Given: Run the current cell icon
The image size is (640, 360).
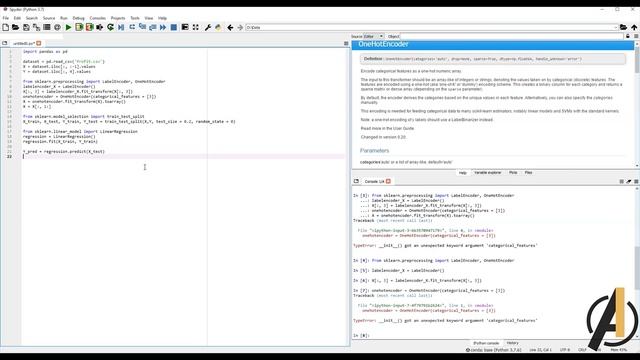Looking at the screenshot, I should 79,27.
